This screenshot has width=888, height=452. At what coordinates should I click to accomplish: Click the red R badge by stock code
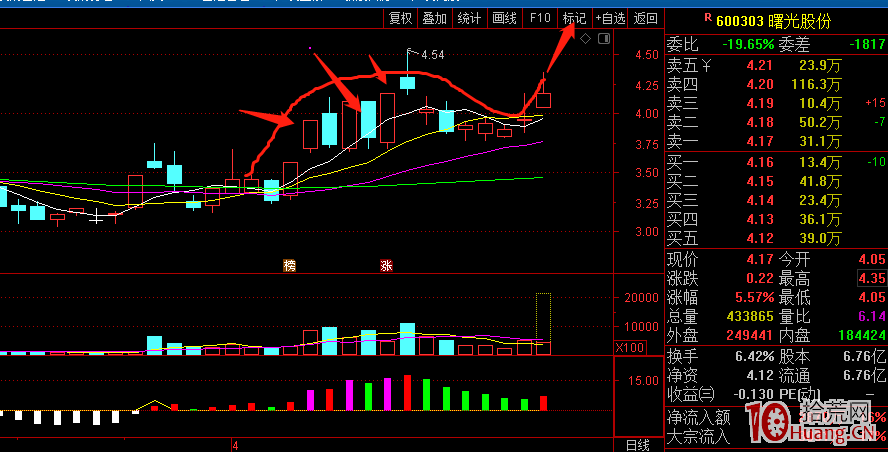point(707,18)
